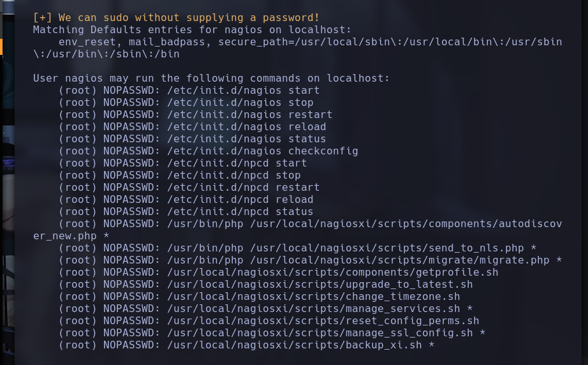Image resolution: width=588 pixels, height=365 pixels.
Task: Select the /etc/init.d/nagios reload entry
Action: [192, 127]
